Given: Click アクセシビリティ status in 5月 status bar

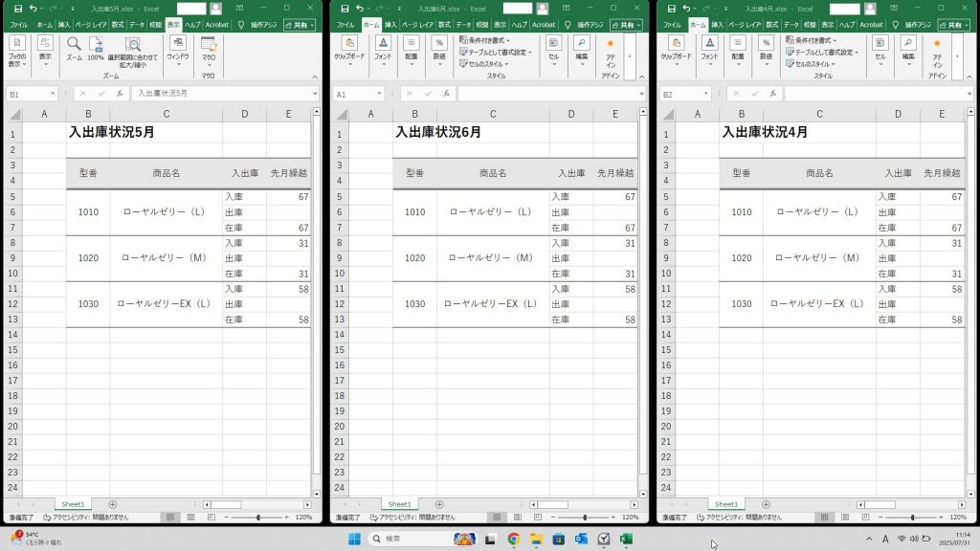Looking at the screenshot, I should pyautogui.click(x=85, y=518).
